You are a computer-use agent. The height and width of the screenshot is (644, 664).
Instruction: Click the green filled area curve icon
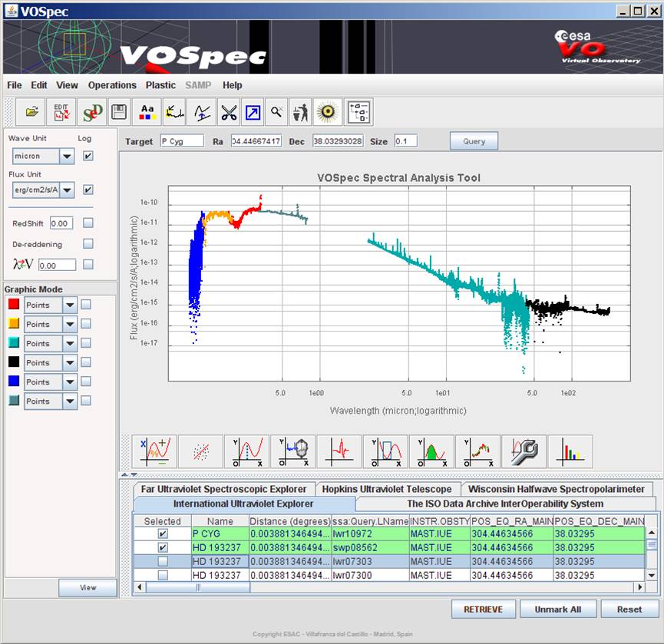[431, 451]
